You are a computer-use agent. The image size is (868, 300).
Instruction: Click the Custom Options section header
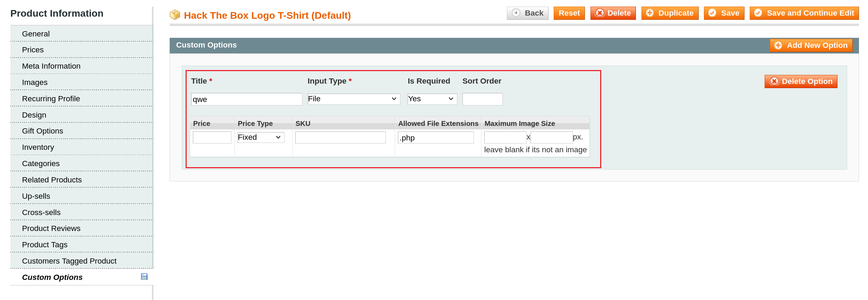pyautogui.click(x=206, y=45)
